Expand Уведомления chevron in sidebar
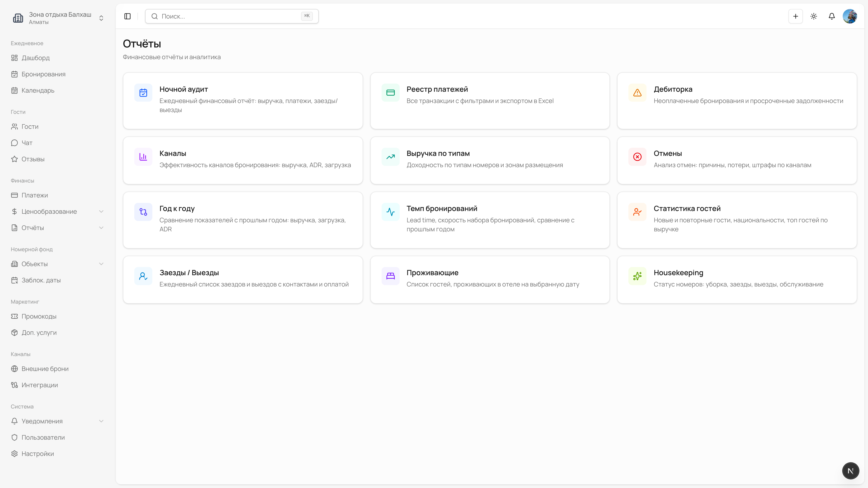 pos(101,421)
